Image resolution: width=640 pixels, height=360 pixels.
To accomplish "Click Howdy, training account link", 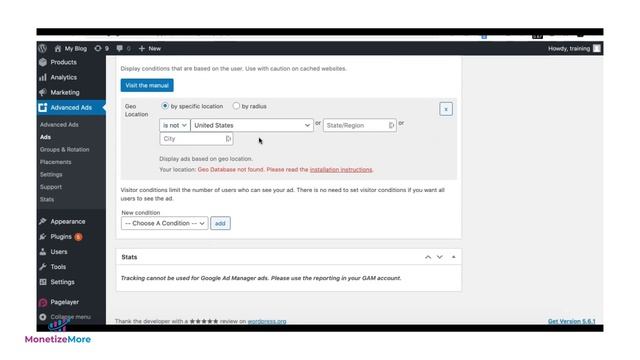I will 569,48.
